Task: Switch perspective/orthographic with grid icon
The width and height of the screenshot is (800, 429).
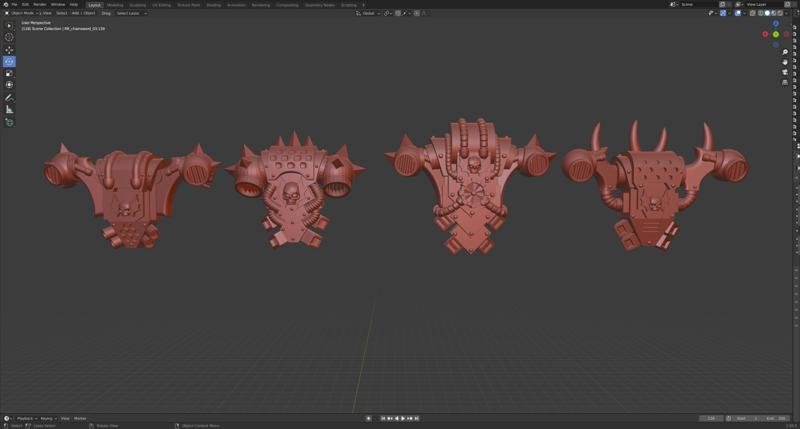Action: (x=785, y=82)
